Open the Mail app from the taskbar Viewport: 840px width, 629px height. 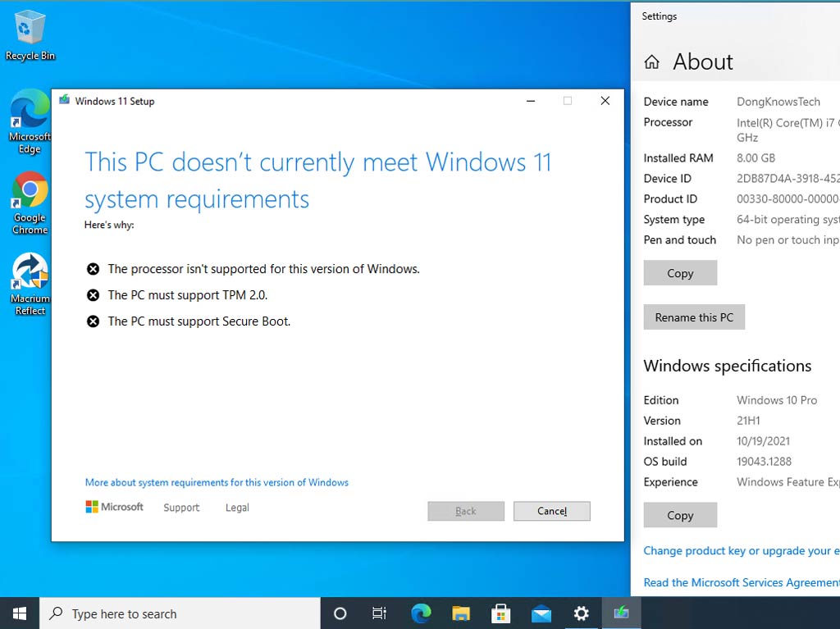[x=541, y=613]
